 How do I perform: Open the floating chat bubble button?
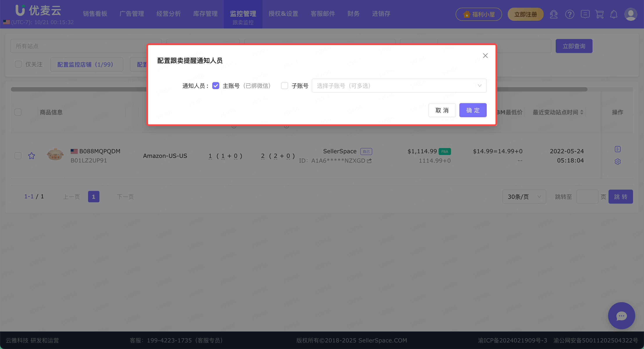pos(621,316)
